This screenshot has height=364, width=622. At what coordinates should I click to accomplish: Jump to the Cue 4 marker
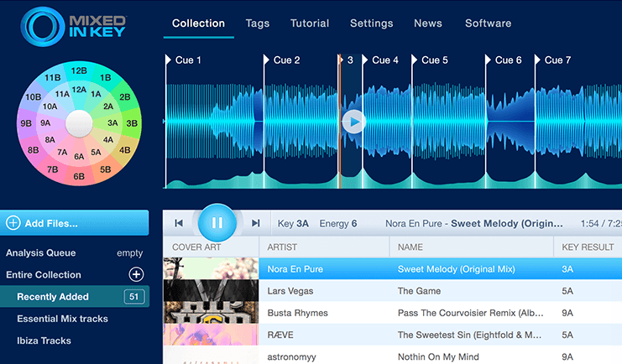380,60
